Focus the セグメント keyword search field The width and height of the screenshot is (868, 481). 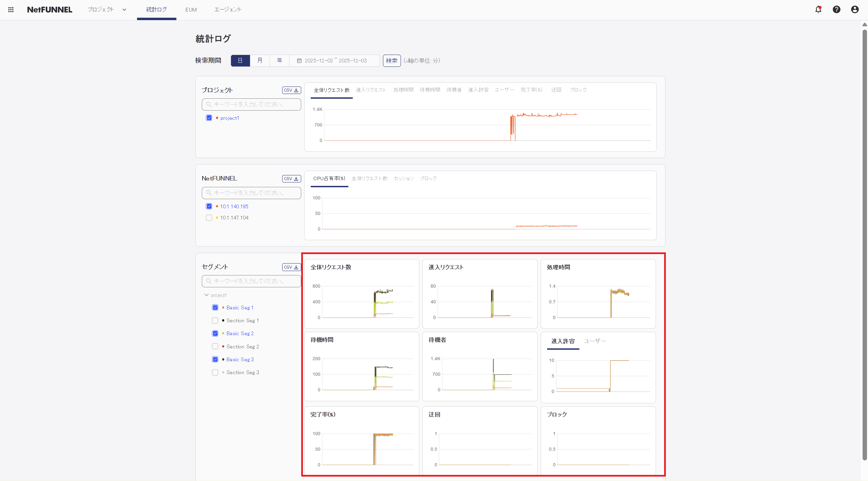point(251,281)
